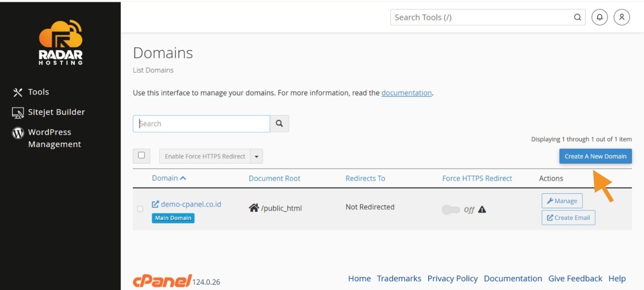Open Trademarks footer link

399,278
